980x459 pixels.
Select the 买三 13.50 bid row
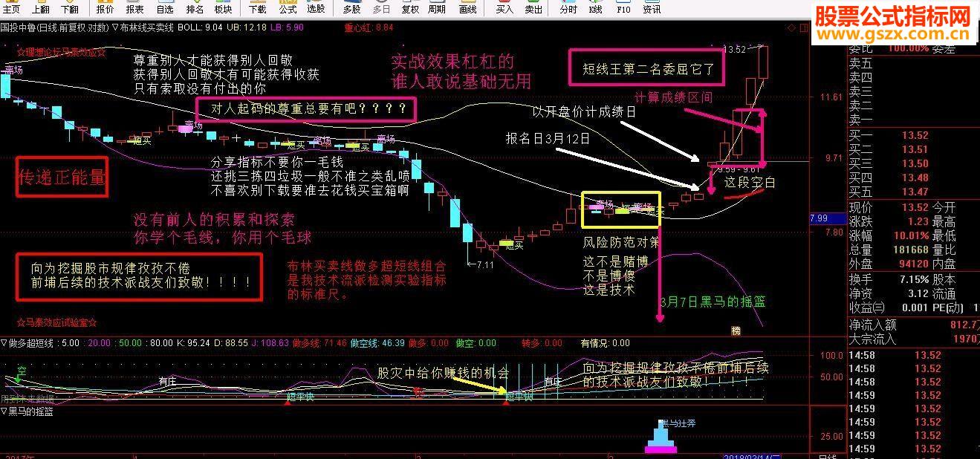click(x=914, y=163)
